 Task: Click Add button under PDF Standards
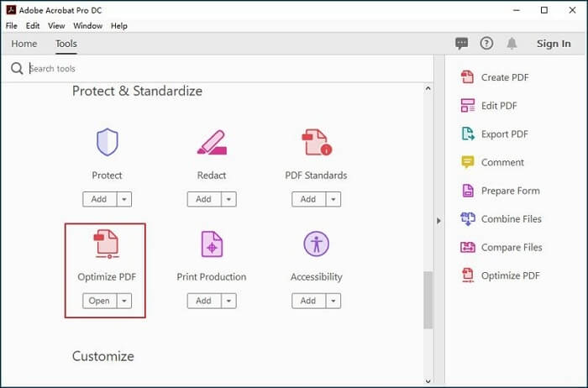[x=308, y=199]
